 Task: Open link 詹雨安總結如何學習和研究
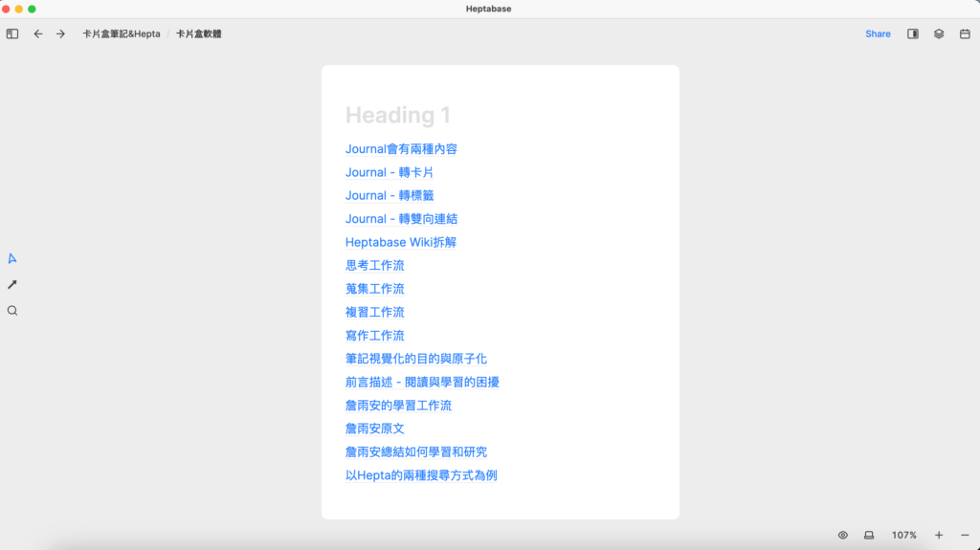(416, 451)
